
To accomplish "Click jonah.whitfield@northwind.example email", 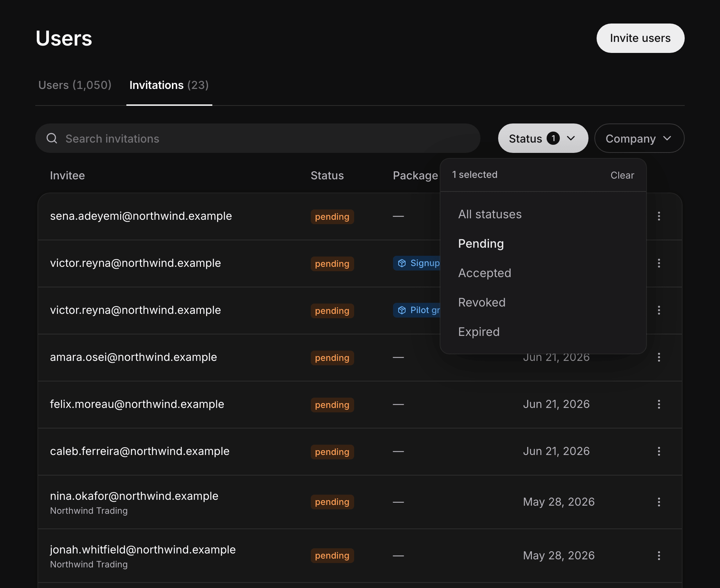I will point(143,550).
